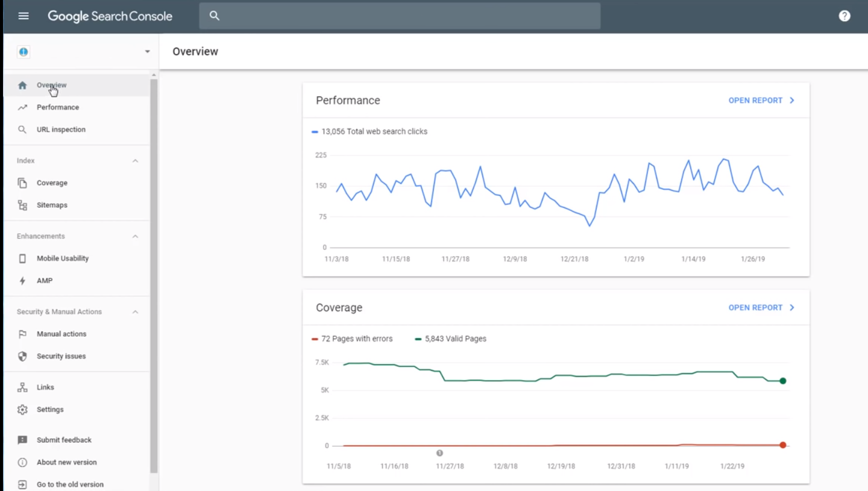Click the Overview home icon
This screenshot has width=868, height=491.
click(22, 86)
